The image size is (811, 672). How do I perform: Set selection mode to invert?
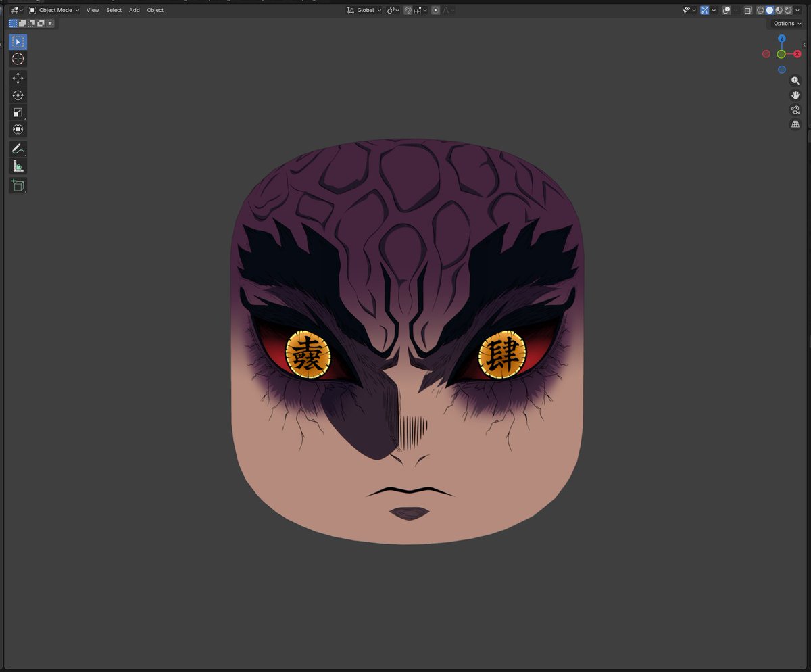41,23
